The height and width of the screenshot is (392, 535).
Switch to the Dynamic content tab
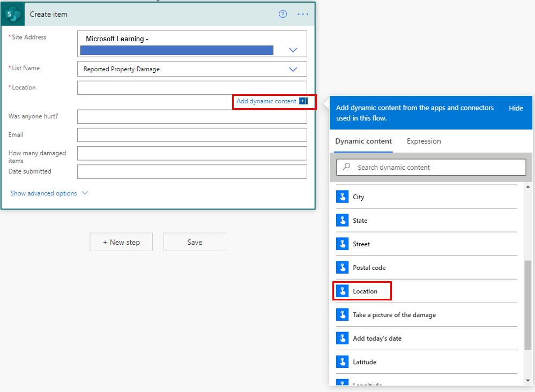[x=363, y=141]
